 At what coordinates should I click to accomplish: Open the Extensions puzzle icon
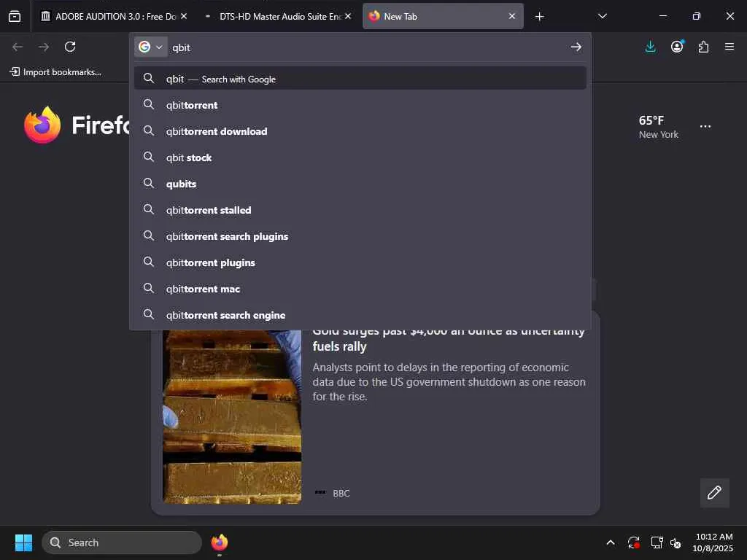pyautogui.click(x=704, y=47)
